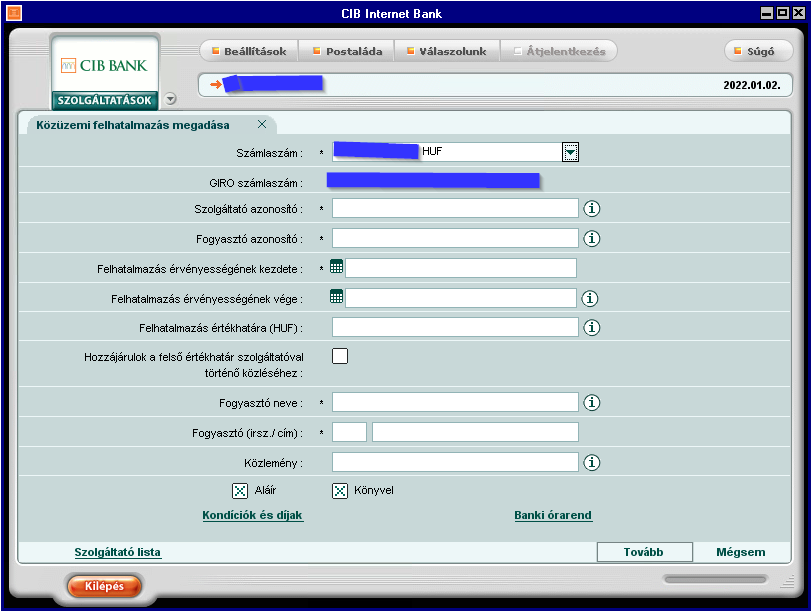This screenshot has width=812, height=612.
Task: Open the Súgó help menu
Action: click(x=759, y=51)
